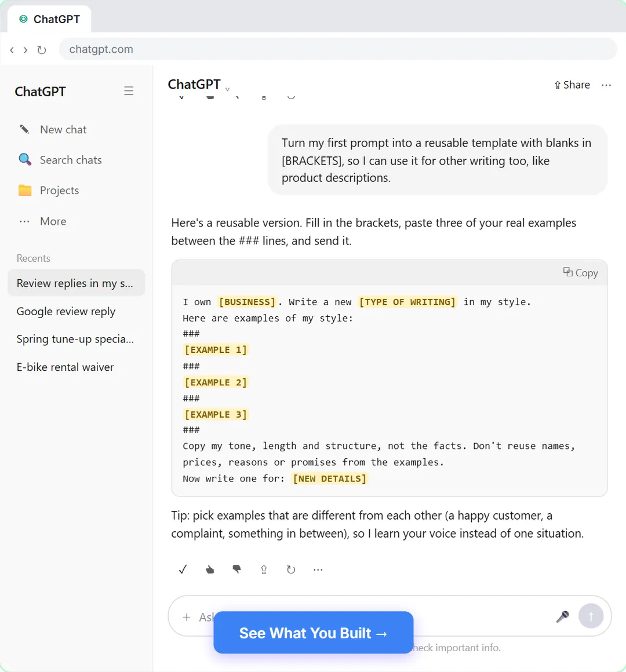
Task: Click the ChatGPT sidebar logo text
Action: [41, 92]
